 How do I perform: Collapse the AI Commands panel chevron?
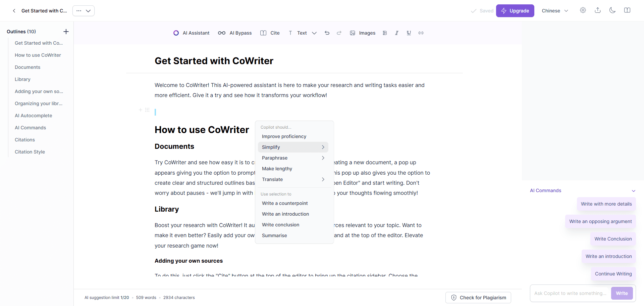click(634, 191)
